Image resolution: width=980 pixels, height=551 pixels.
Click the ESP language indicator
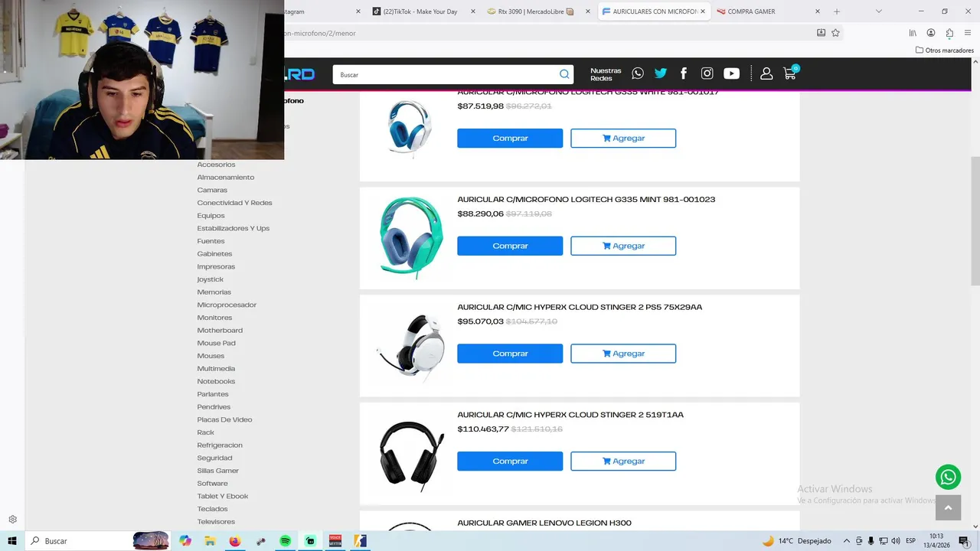[x=911, y=541]
